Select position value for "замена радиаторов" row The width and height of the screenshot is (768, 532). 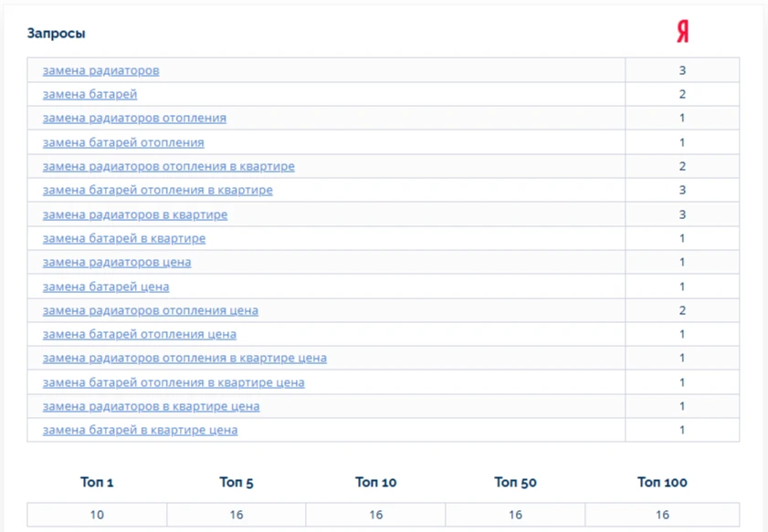click(682, 70)
